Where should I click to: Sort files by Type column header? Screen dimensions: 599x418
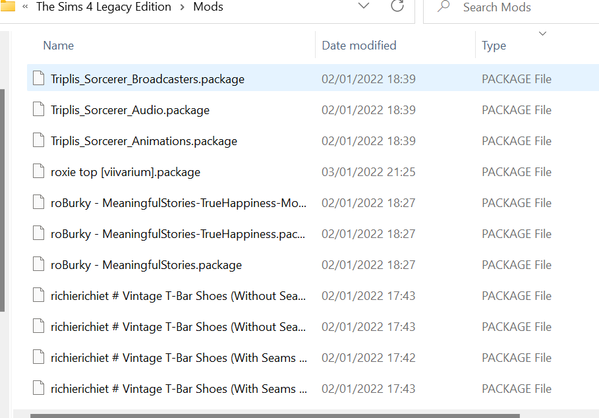point(494,46)
